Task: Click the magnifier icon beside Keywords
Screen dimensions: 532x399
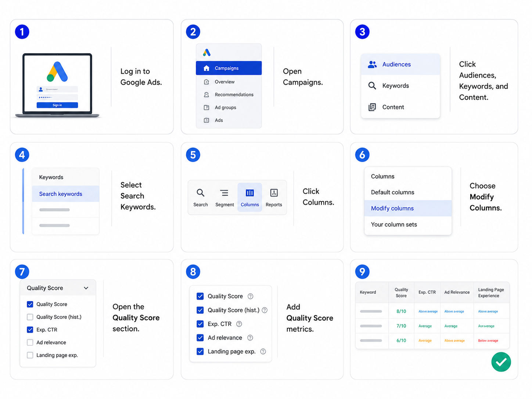Action: (372, 86)
